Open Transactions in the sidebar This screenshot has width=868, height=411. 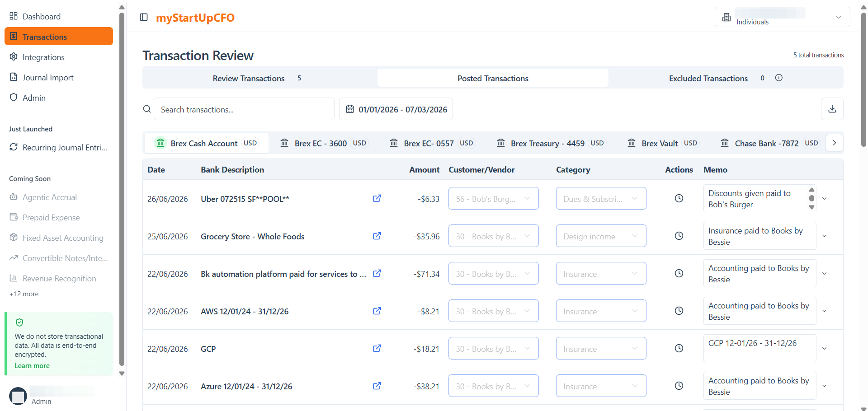point(59,37)
